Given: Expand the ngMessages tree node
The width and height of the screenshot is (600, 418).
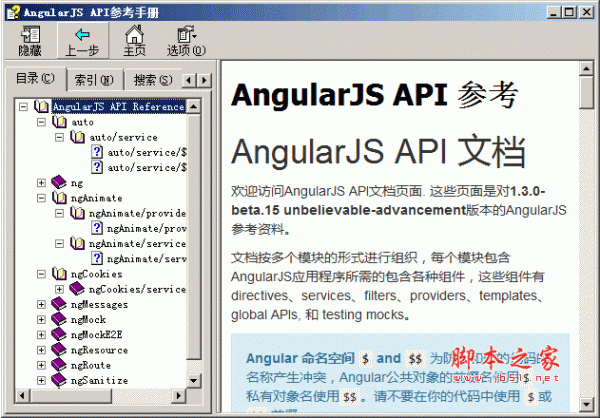Looking at the screenshot, I should (x=41, y=304).
